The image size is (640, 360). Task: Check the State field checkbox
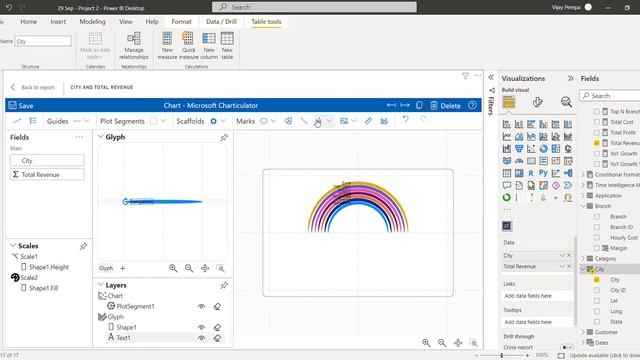597,322
